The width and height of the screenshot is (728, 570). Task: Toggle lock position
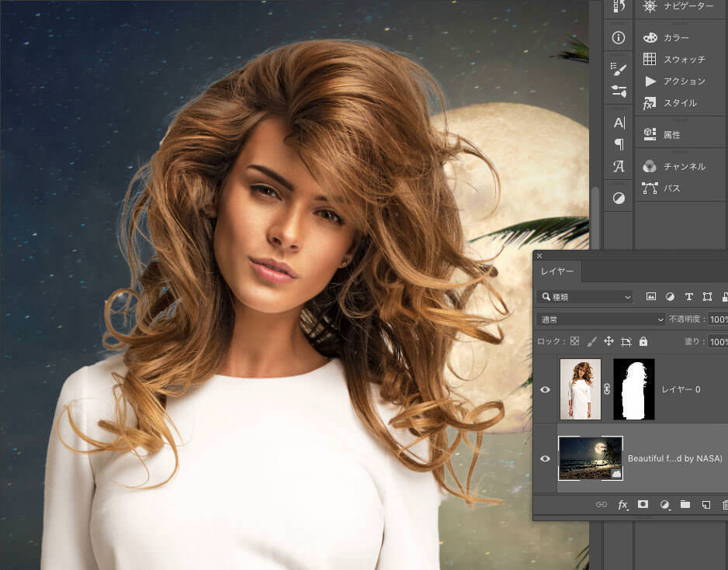(x=608, y=341)
